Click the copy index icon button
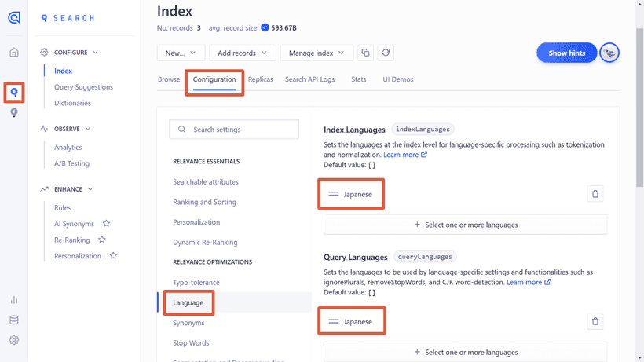The width and height of the screenshot is (644, 362). [x=365, y=53]
